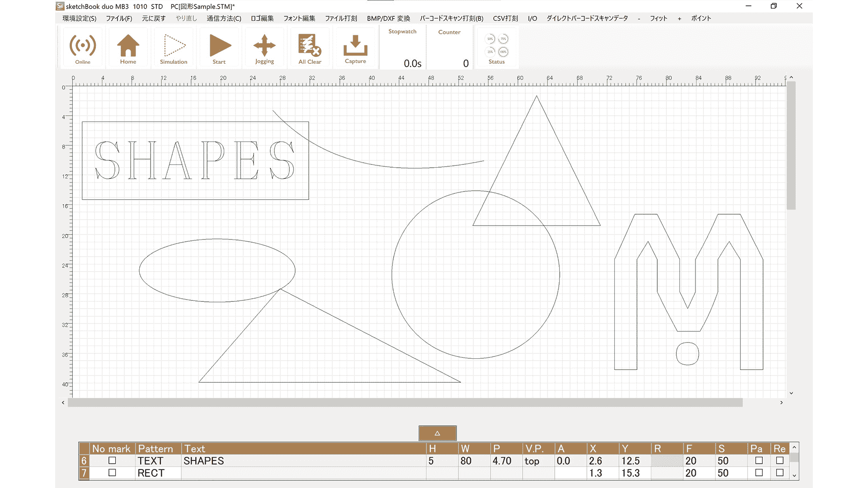Toggle No mark checkbox for TEXT row
Image resolution: width=868 pixels, height=488 pixels.
coord(112,460)
